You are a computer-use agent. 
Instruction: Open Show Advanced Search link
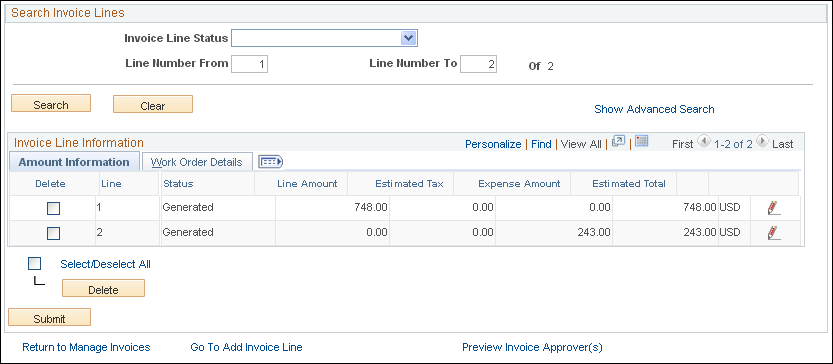[654, 109]
